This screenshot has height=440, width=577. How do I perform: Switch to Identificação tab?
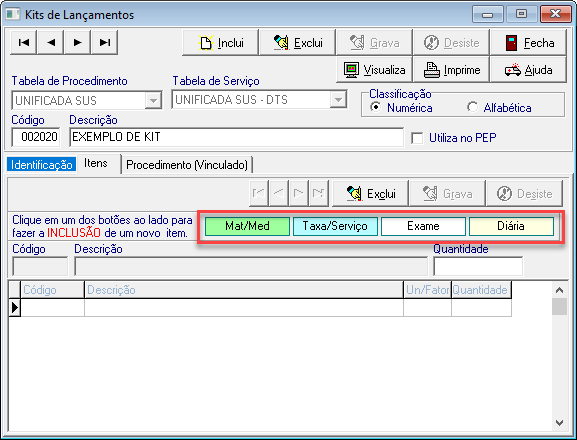pos(42,164)
